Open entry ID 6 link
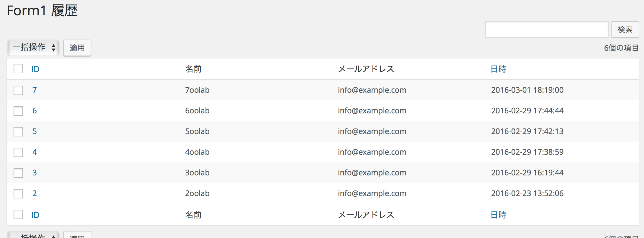This screenshot has height=238, width=644. [x=34, y=111]
